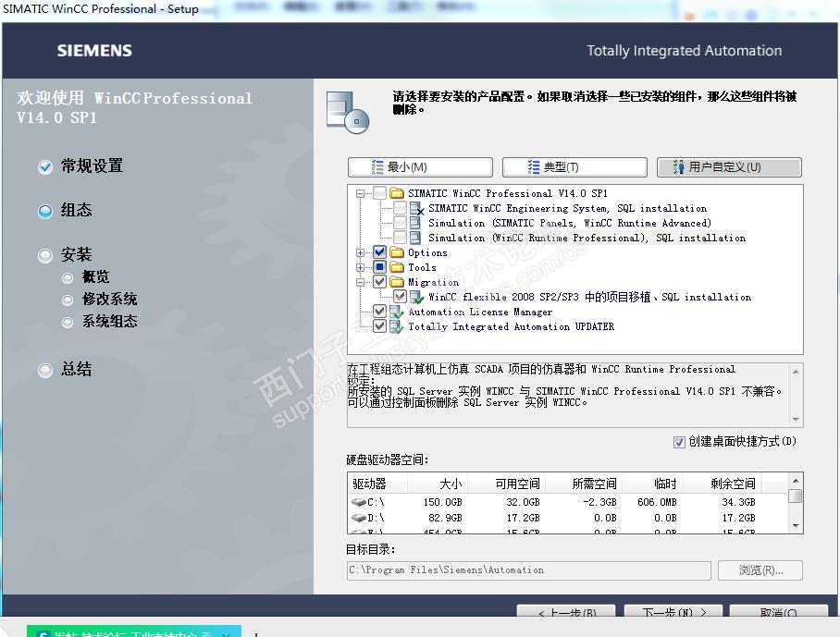Select the 常规设置 step in sidebar
Viewport: 840px width, 637px height.
pos(80,165)
